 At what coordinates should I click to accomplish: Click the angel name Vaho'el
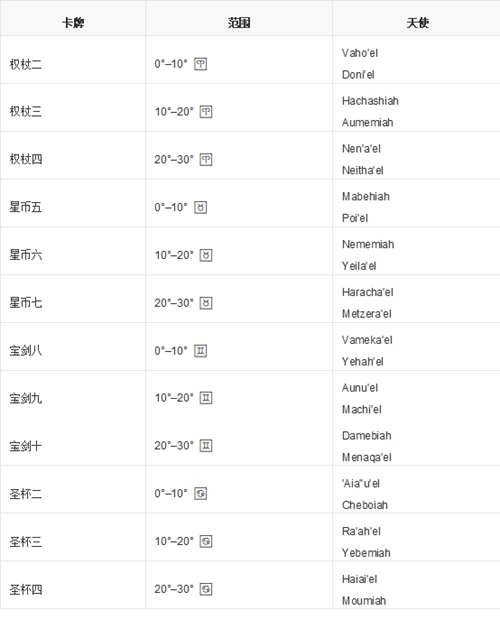pyautogui.click(x=360, y=53)
